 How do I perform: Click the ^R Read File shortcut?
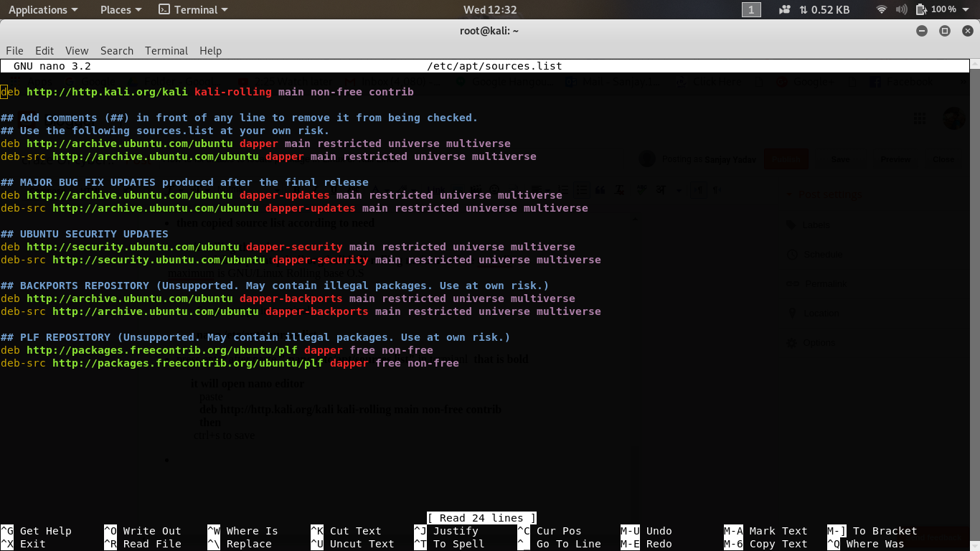tap(143, 544)
